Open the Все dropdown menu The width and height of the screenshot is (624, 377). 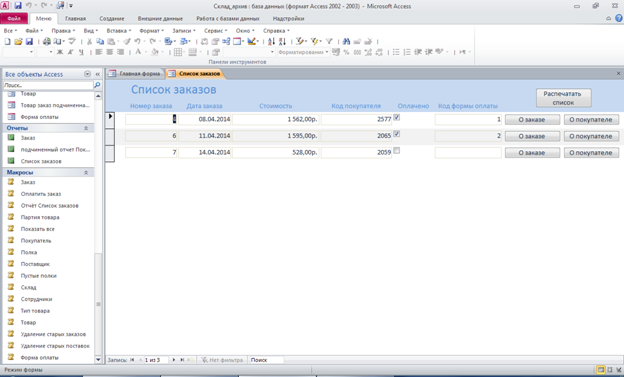10,31
